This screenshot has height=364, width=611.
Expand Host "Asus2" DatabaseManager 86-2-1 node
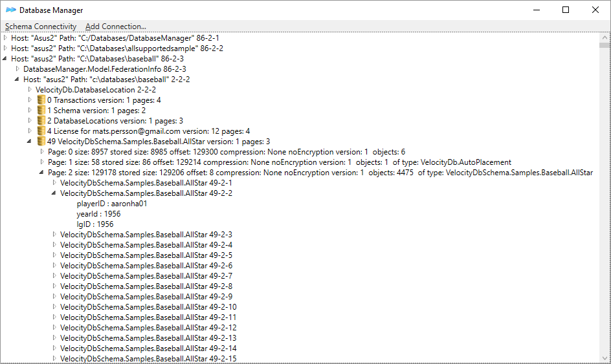tap(5, 37)
